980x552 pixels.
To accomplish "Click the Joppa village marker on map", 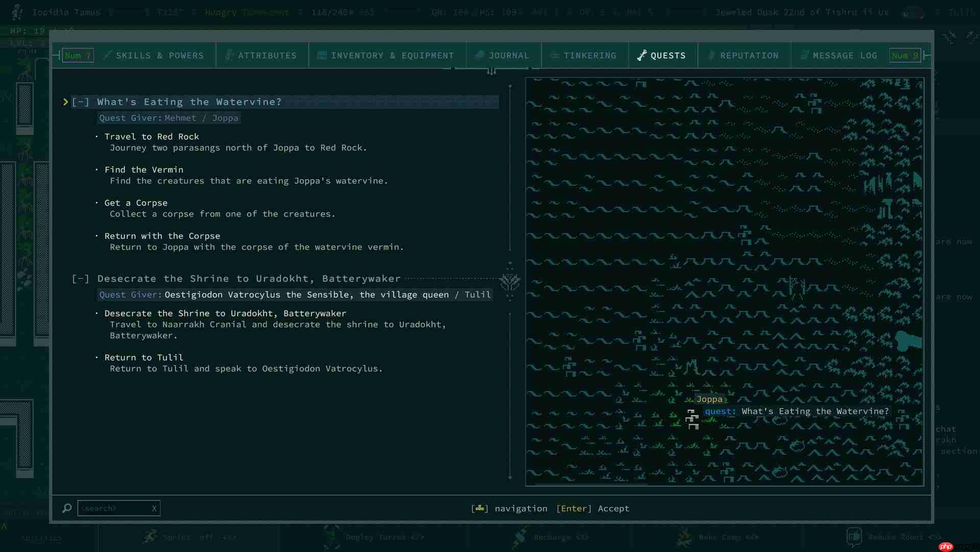I will coord(692,419).
